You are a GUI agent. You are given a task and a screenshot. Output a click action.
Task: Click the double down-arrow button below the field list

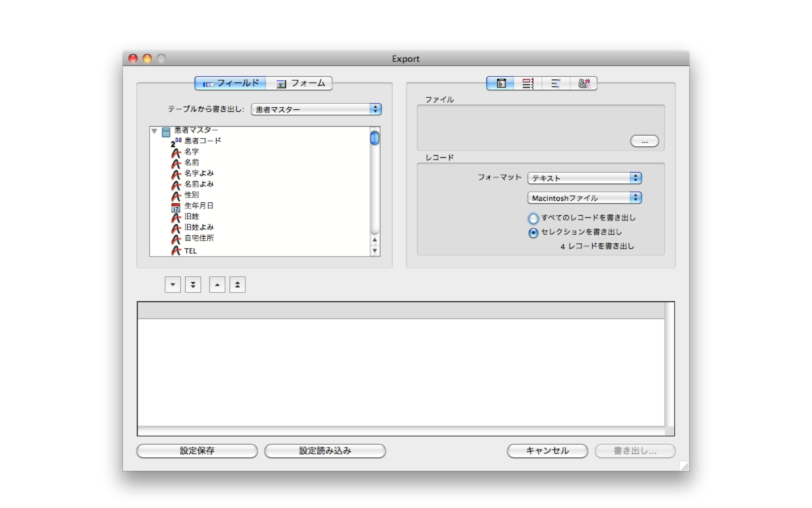click(193, 285)
